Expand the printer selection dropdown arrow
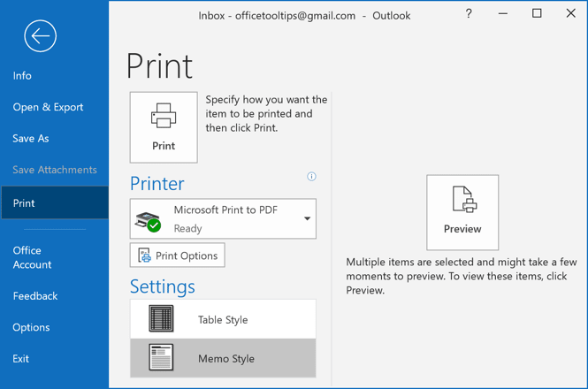This screenshot has width=588, height=389. 307,218
